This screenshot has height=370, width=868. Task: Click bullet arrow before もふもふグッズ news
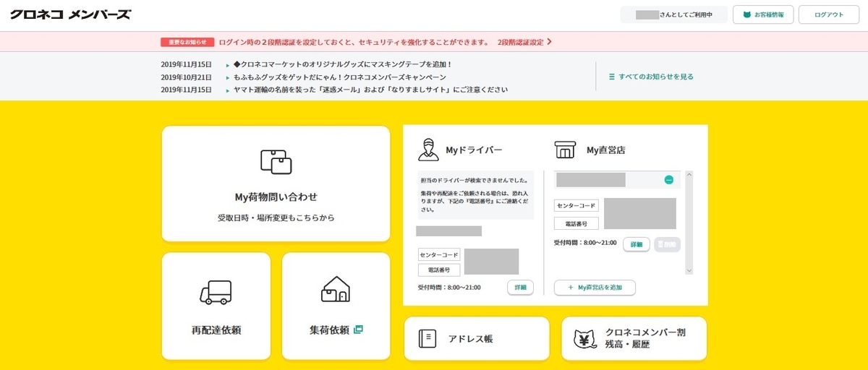(x=227, y=77)
